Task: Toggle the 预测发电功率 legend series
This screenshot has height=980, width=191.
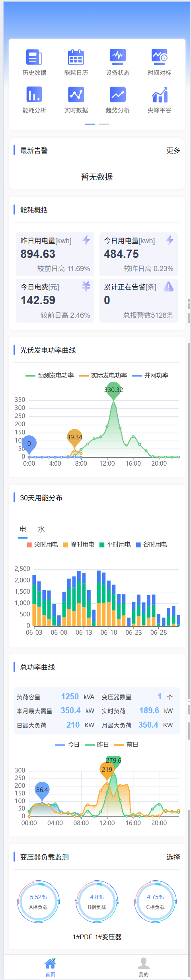Action: [x=50, y=375]
